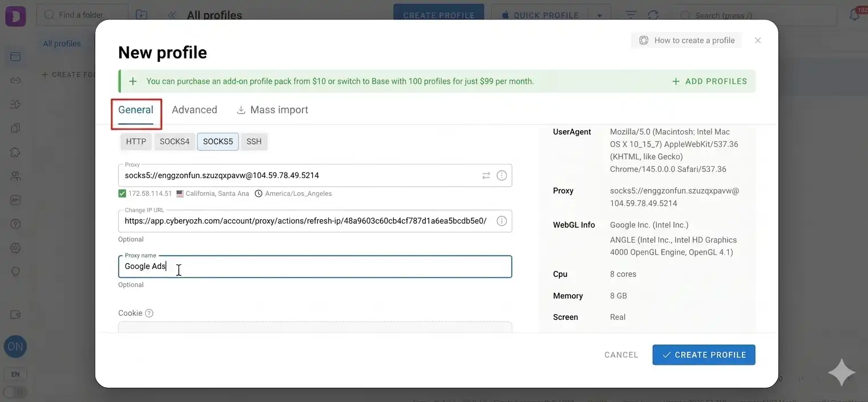
Task: Open the extensions puzzle sidebar icon
Action: [15, 152]
